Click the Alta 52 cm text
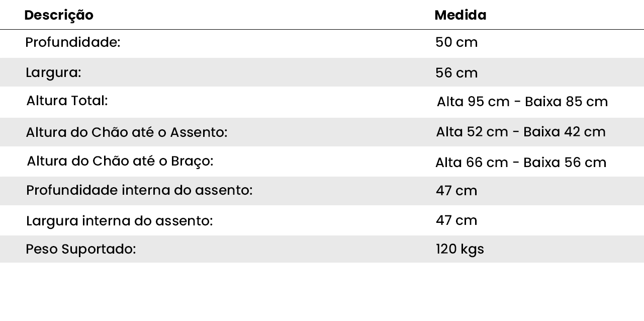This screenshot has height=321, width=644. [472, 132]
